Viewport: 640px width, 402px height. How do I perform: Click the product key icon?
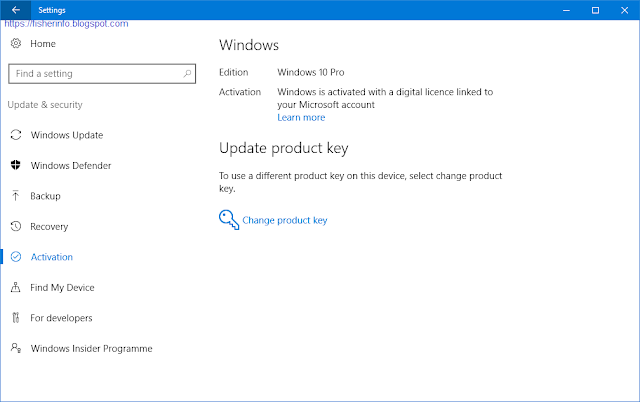click(229, 220)
